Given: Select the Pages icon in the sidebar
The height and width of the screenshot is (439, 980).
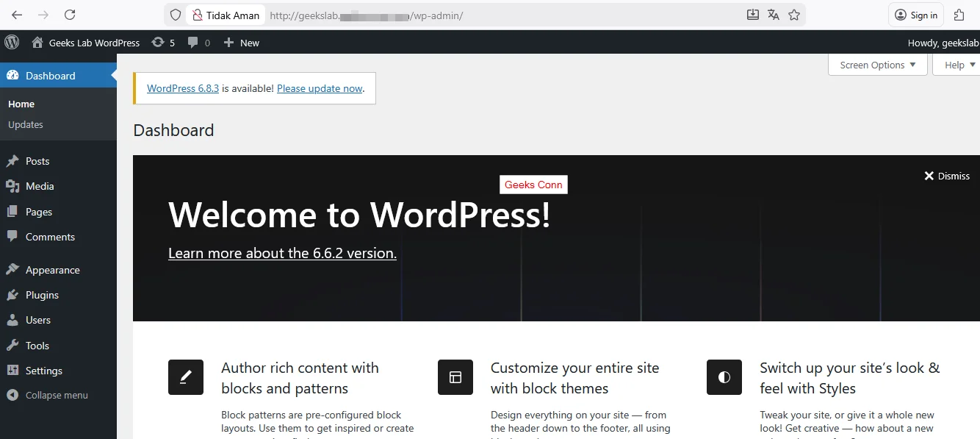Looking at the screenshot, I should (x=13, y=211).
